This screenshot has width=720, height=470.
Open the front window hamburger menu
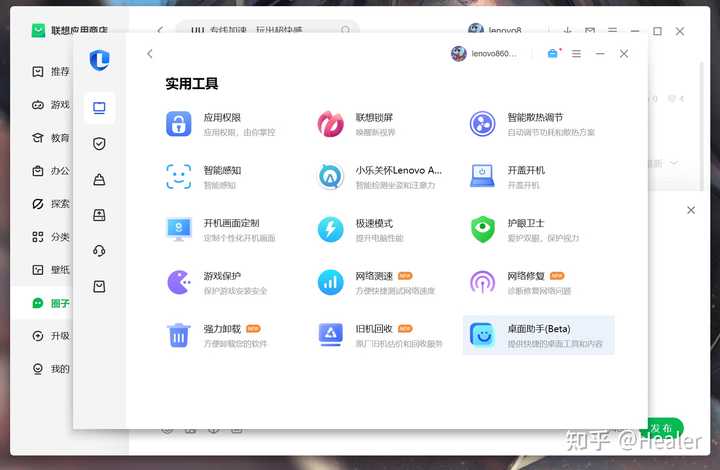576,54
